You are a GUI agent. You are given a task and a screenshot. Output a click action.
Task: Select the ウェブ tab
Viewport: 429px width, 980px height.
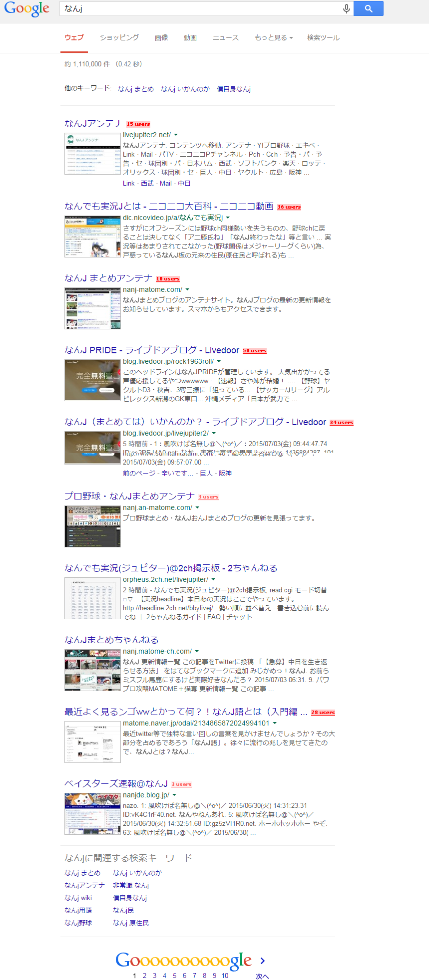74,37
